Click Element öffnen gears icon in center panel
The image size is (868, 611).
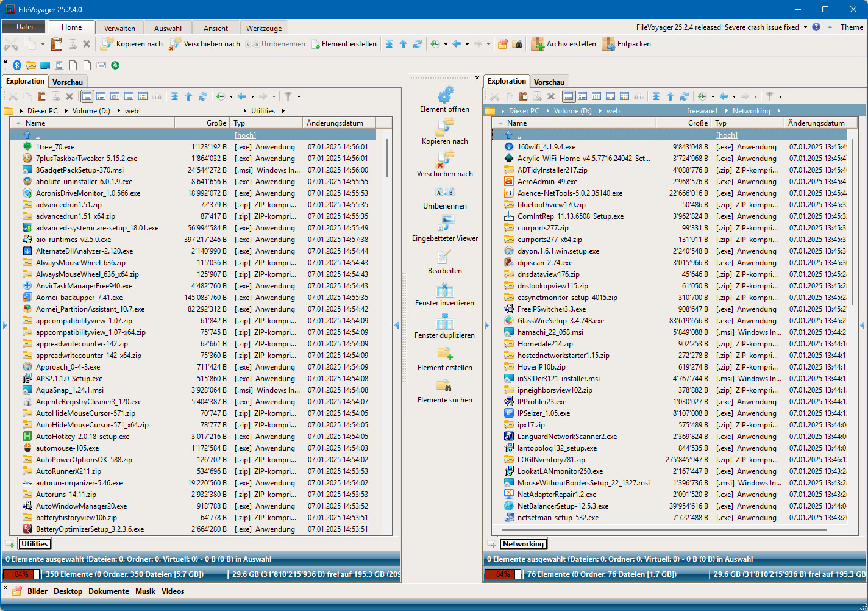point(445,95)
